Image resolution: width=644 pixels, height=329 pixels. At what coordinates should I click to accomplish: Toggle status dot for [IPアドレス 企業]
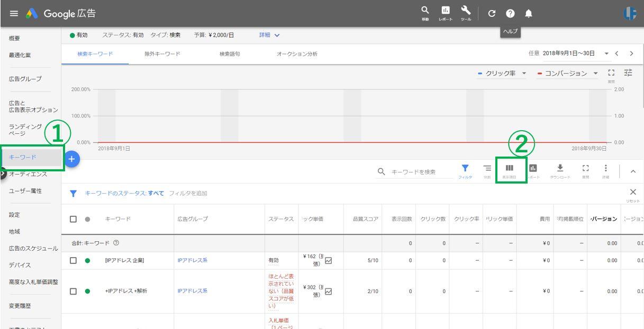[88, 260]
